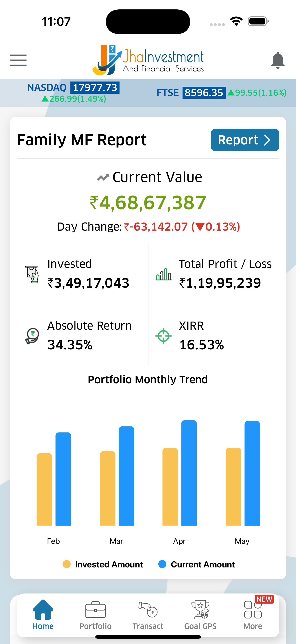Tap the JhaInvestment logo
296x644 pixels.
point(148,60)
